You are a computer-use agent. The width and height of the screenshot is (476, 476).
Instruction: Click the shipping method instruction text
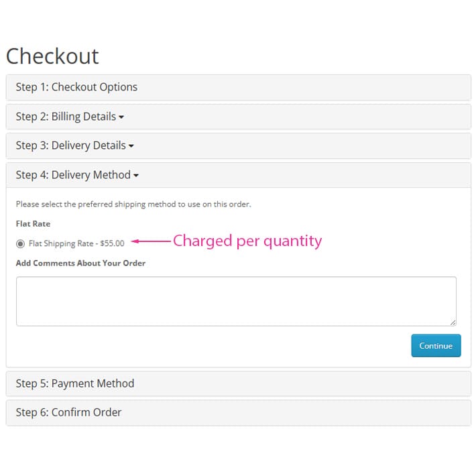[x=133, y=204]
